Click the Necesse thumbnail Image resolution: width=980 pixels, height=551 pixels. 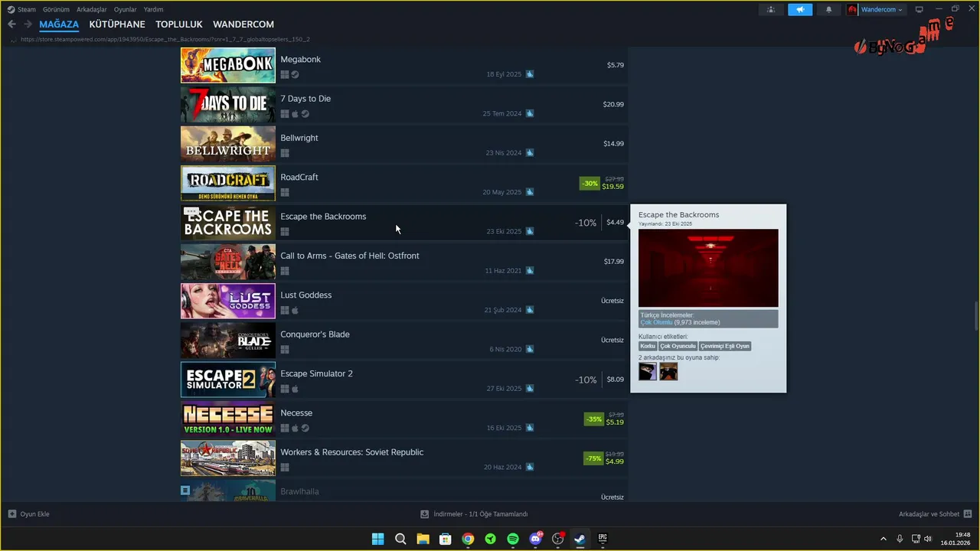[x=228, y=419]
